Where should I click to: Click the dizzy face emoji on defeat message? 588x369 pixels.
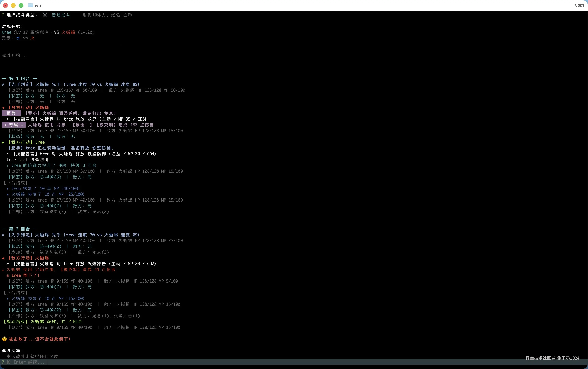point(4,339)
